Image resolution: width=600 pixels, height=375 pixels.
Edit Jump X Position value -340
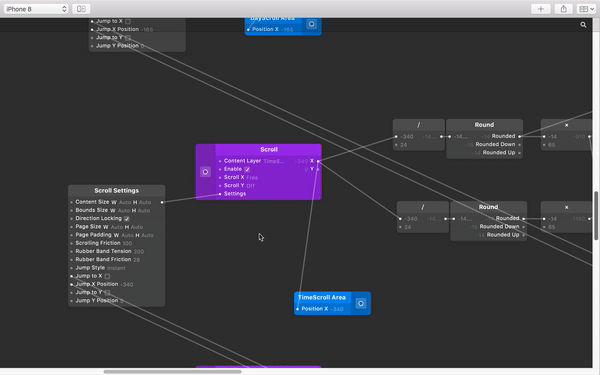click(x=127, y=285)
